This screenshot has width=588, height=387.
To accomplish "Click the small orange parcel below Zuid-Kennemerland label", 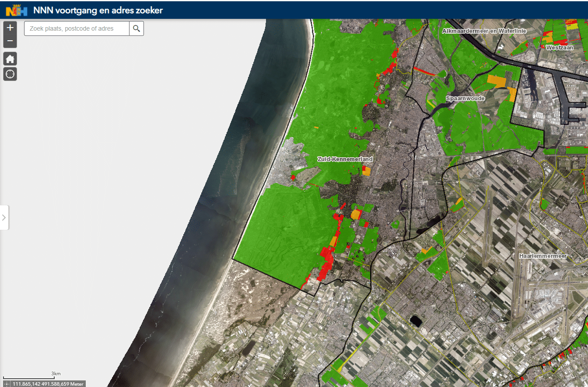I will point(366,171).
